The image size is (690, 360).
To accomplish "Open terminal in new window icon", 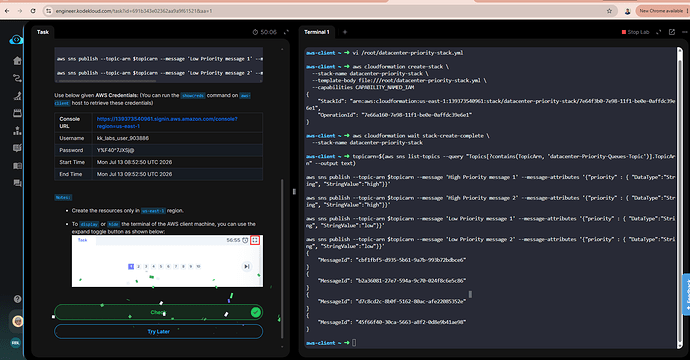I will click(672, 32).
